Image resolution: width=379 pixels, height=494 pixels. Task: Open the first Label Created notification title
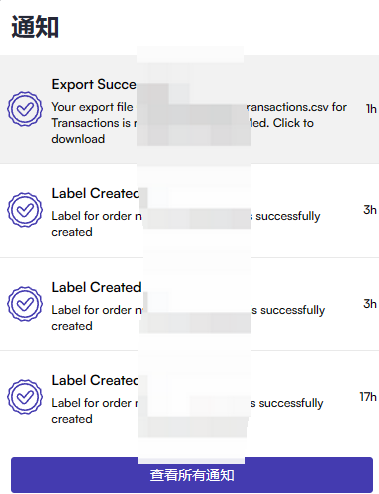95,193
